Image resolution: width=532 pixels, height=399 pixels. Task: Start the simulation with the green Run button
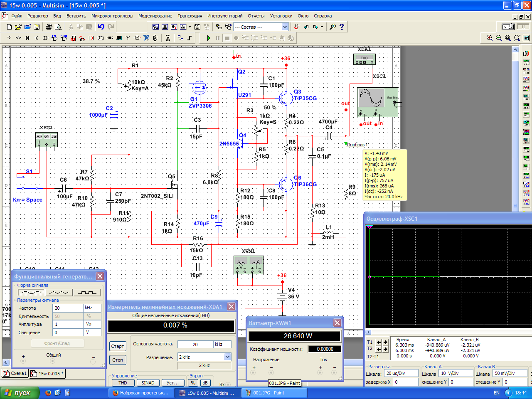point(209,38)
